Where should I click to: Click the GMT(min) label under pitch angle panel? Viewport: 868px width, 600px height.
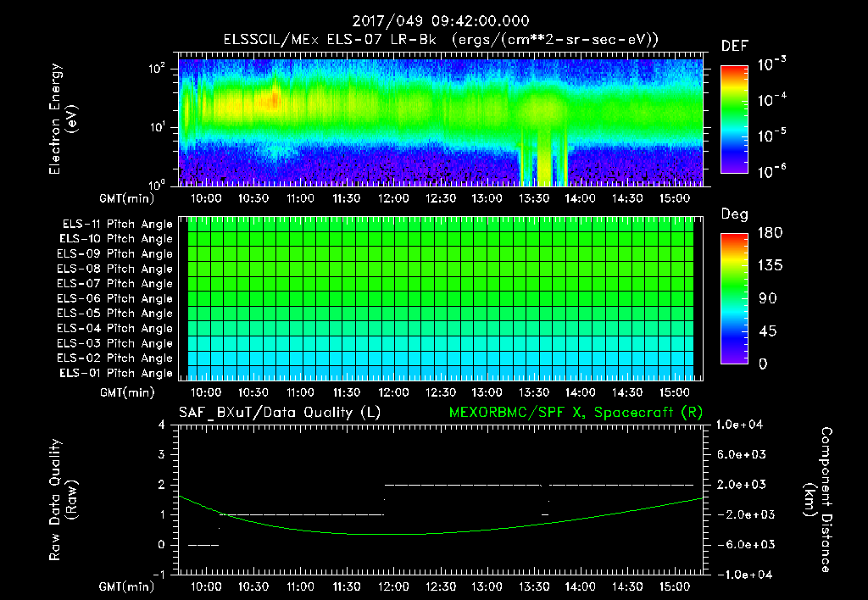tap(127, 393)
